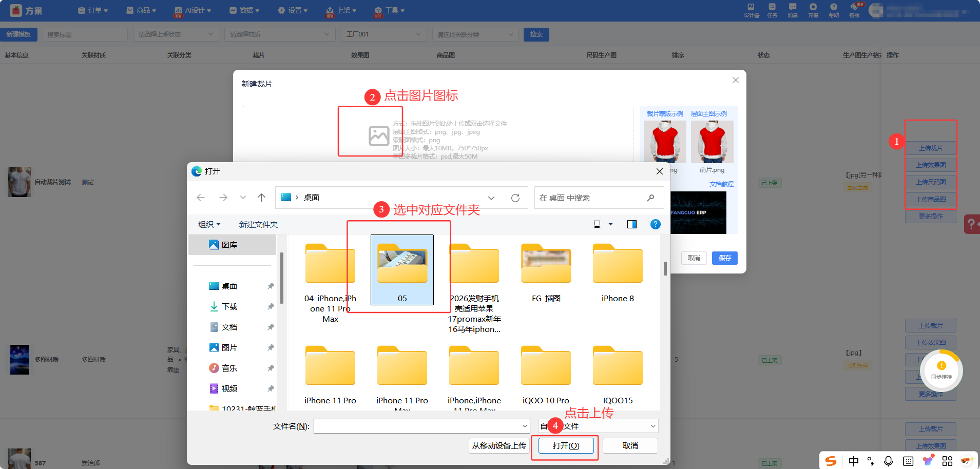The height and width of the screenshot is (469, 980).
Task: Select the 05 folder
Action: [x=402, y=270]
